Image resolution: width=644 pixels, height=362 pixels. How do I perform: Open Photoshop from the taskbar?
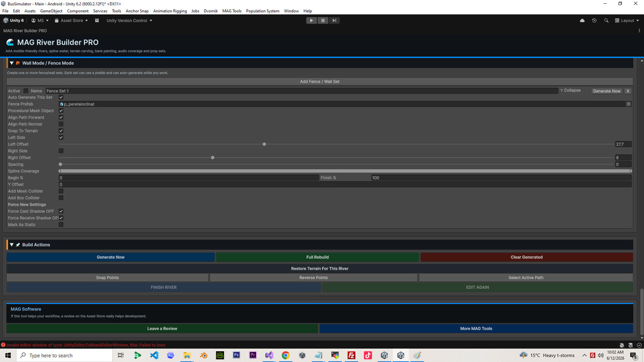coord(236,356)
